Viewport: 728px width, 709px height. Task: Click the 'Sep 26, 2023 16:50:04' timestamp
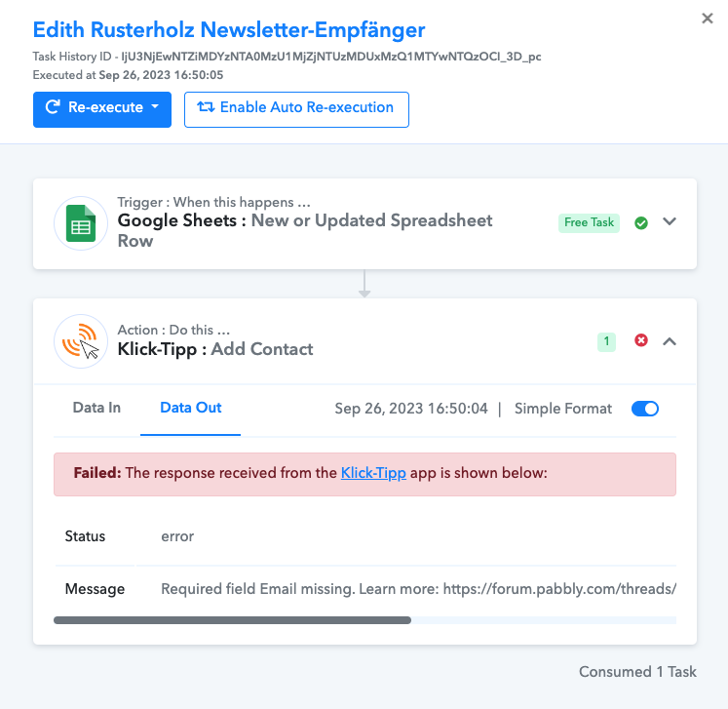411,409
